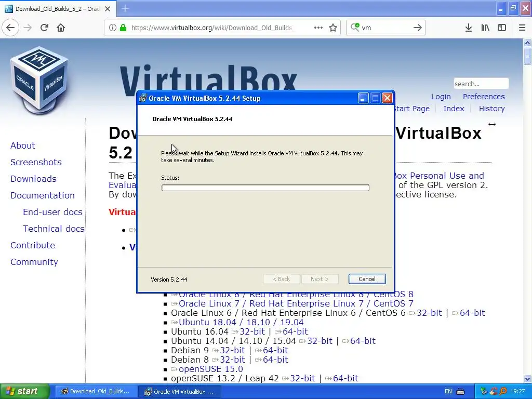Click the keyboard icon in the taskbar
532x399 pixels.
tap(460, 392)
